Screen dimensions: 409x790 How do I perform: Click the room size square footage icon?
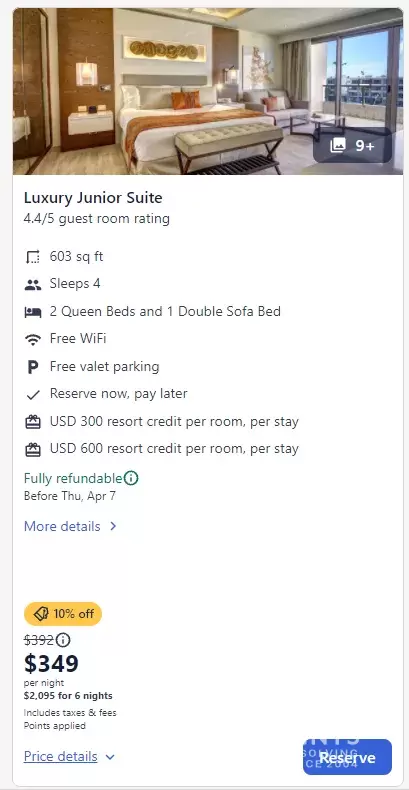coord(32,257)
